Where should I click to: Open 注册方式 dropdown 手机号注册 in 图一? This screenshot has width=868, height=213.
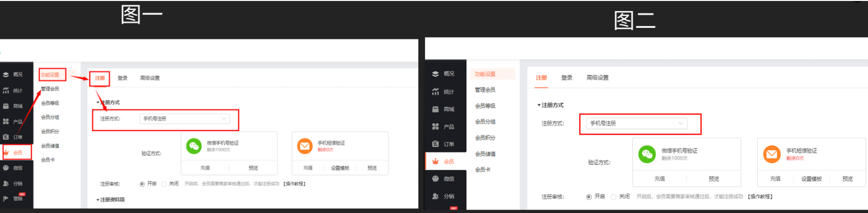point(184,119)
